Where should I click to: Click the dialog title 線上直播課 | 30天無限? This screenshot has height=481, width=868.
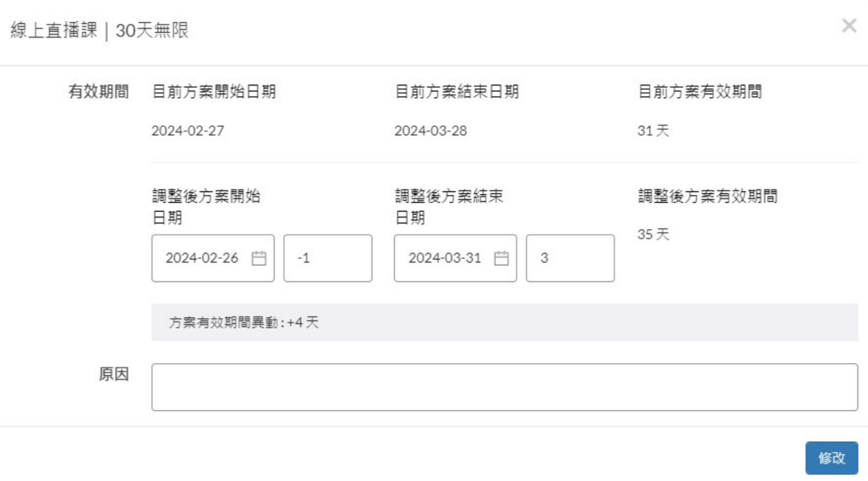coord(100,31)
